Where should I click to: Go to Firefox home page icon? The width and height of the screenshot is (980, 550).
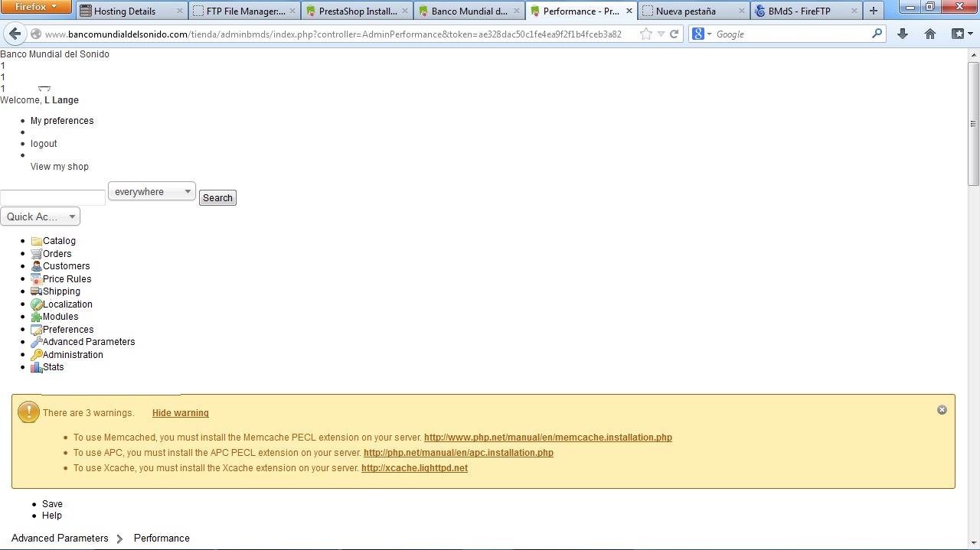pos(930,34)
